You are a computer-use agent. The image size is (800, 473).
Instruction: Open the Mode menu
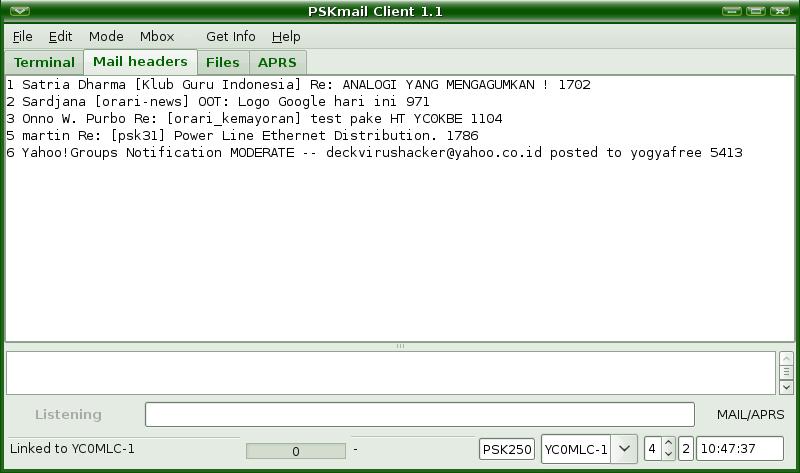click(106, 37)
